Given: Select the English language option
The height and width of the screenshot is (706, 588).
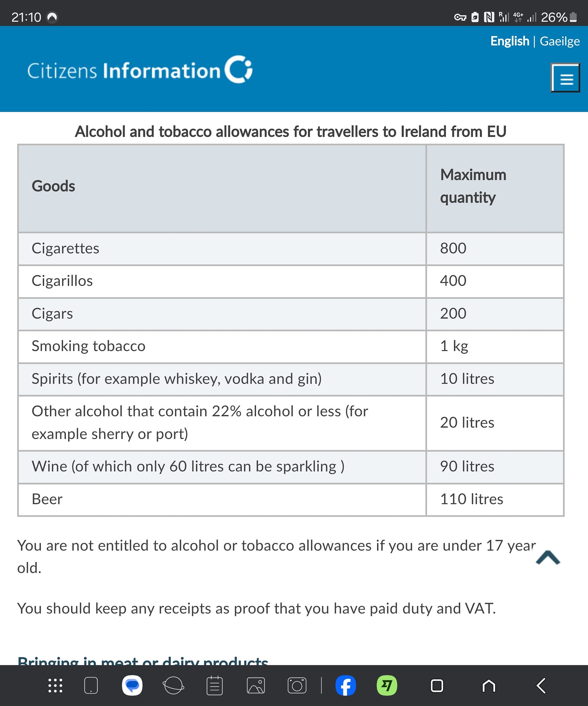Looking at the screenshot, I should click(510, 41).
